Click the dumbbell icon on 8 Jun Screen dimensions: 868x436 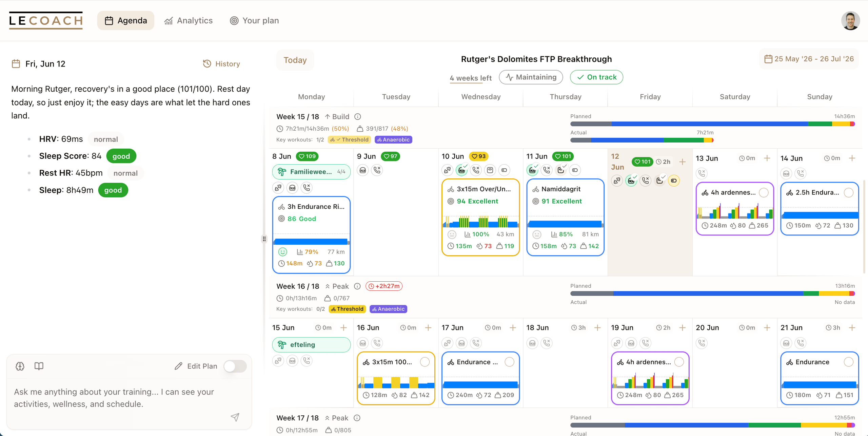tap(278, 188)
